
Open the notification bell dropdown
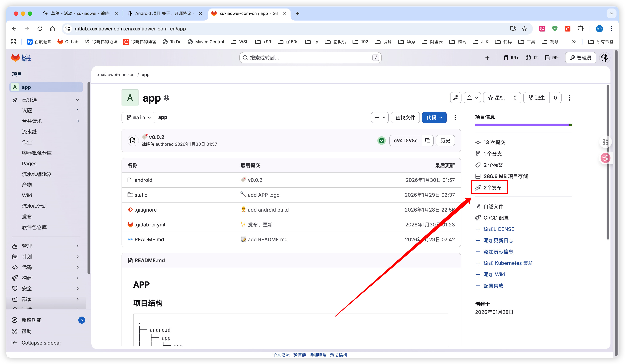(x=472, y=98)
